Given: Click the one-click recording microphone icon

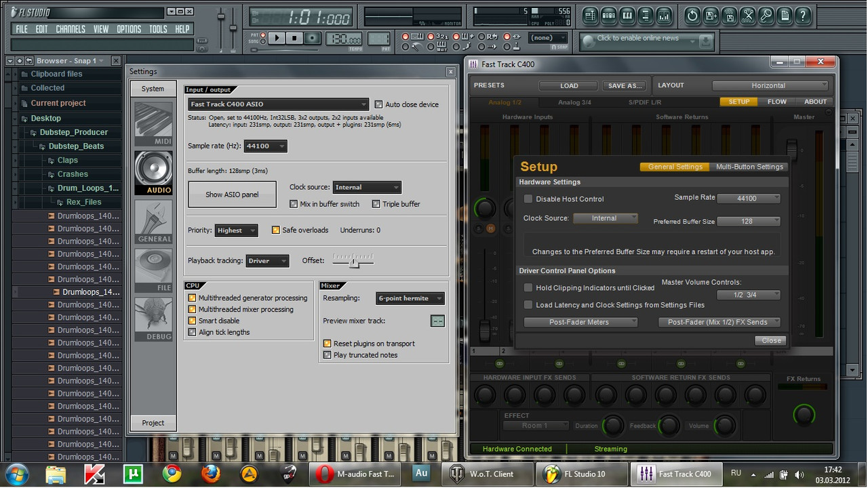Looking at the screenshot, I should pos(766,16).
